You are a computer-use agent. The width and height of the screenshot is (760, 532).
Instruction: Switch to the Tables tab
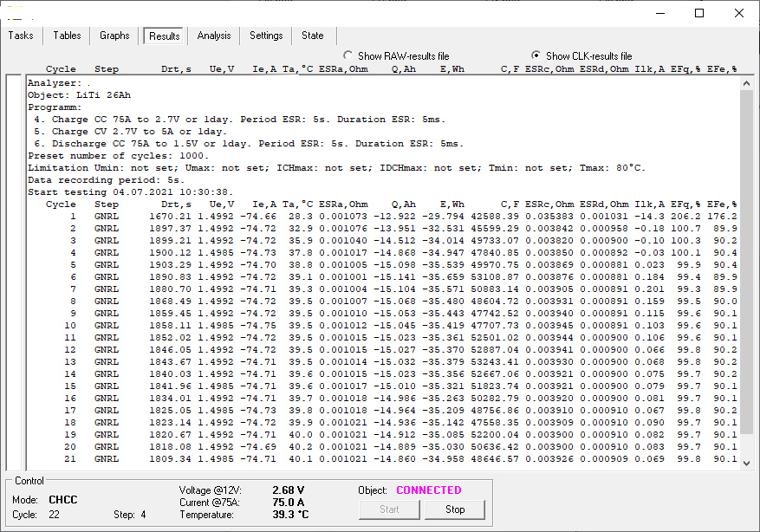[x=67, y=36]
